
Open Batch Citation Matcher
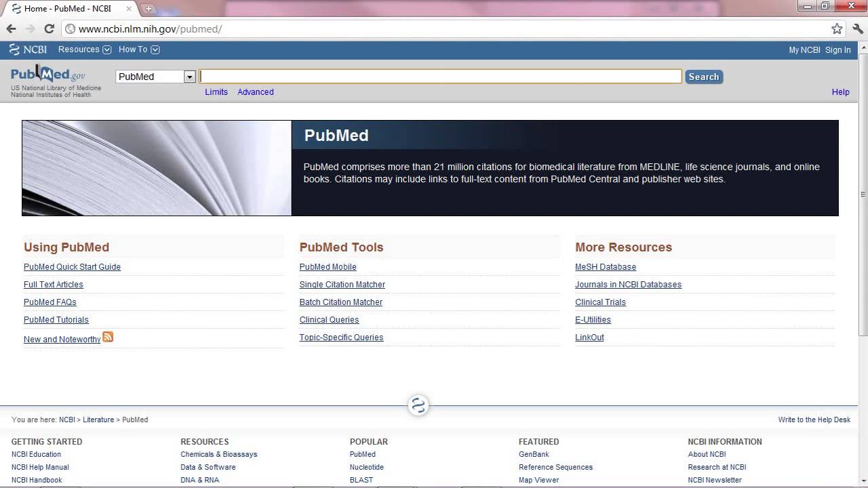point(341,302)
